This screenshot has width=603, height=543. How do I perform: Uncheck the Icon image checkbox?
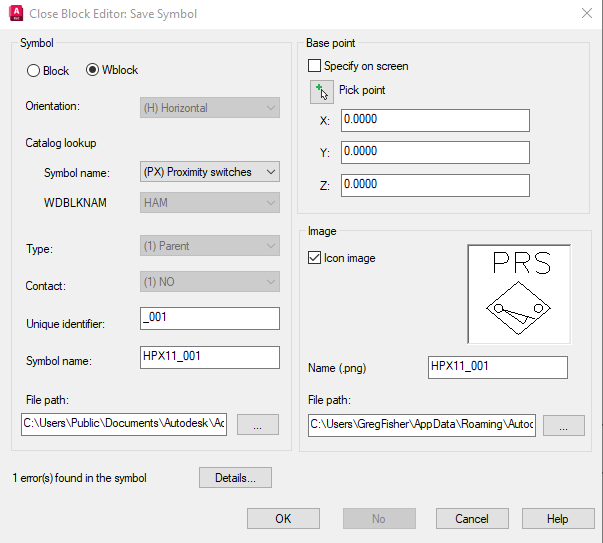click(315, 258)
